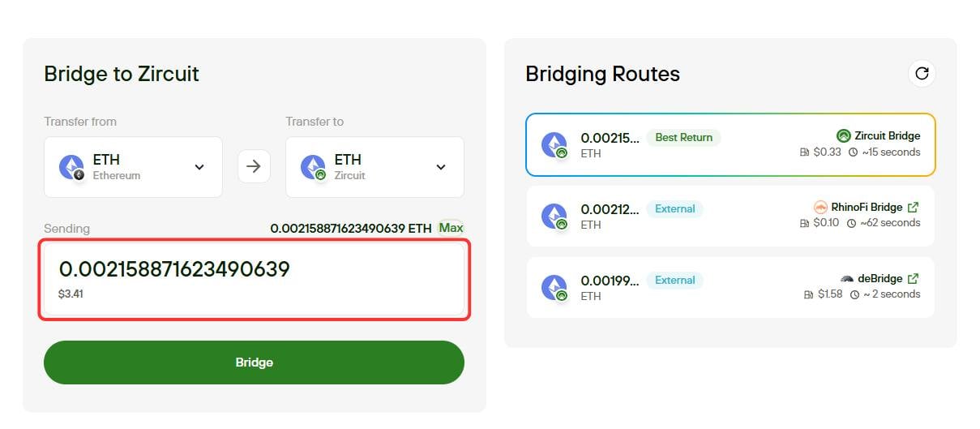The height and width of the screenshot is (429, 980).
Task: Click the Sending amount input field
Action: (x=254, y=279)
